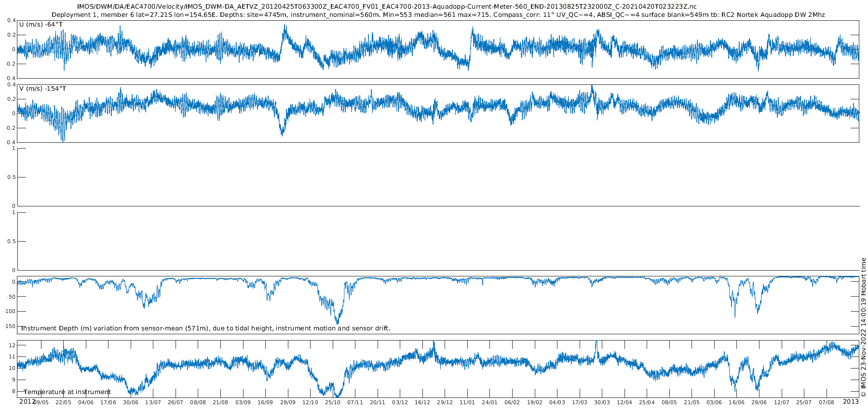Click the '-150' tick on the depth axis

coord(9,327)
